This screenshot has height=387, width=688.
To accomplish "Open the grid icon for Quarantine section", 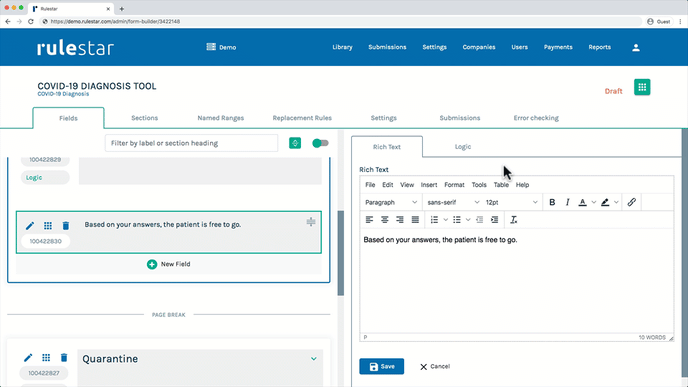I will [46, 358].
